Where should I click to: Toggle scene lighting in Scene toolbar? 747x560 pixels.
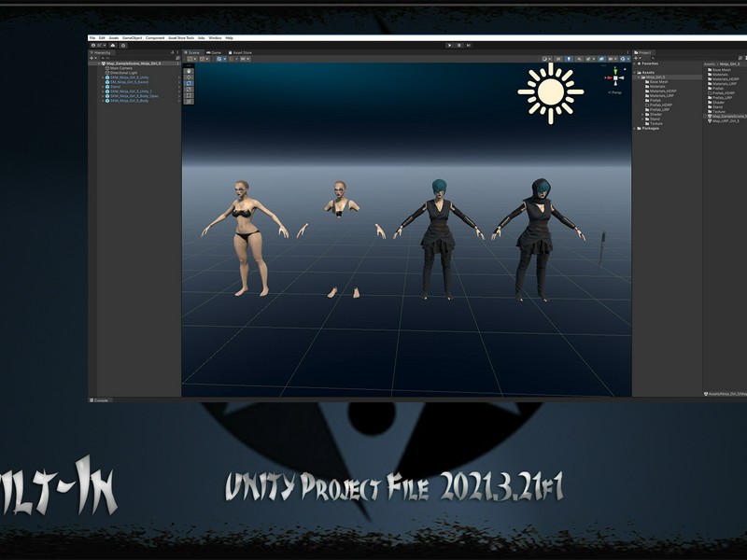click(x=569, y=59)
